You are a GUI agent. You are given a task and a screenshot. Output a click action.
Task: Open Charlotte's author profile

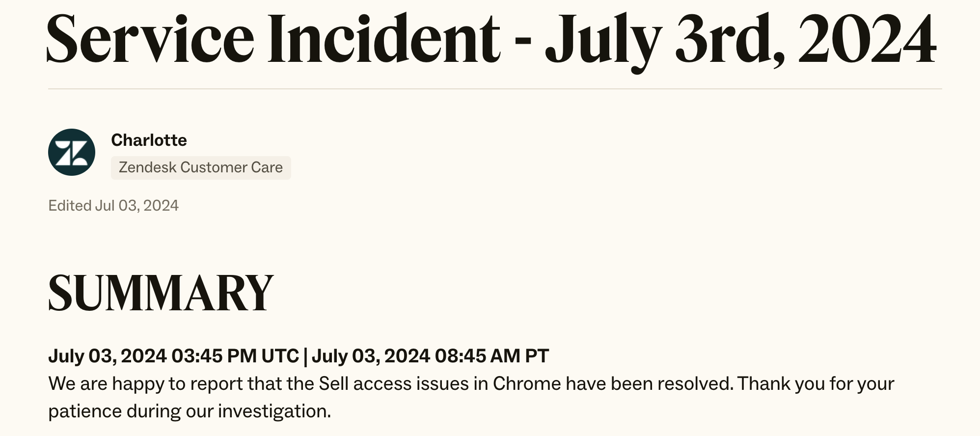(x=149, y=140)
